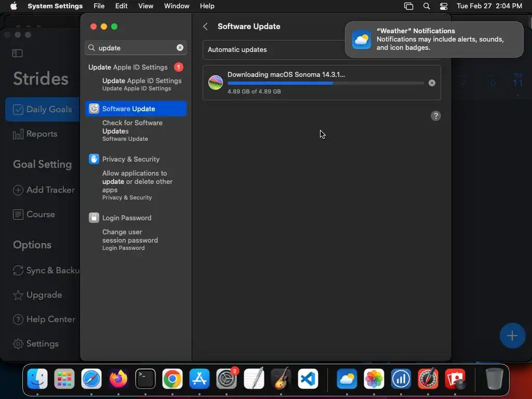Screen dimensions: 532x399
Task: Open the Edit menu
Action: 121,6
